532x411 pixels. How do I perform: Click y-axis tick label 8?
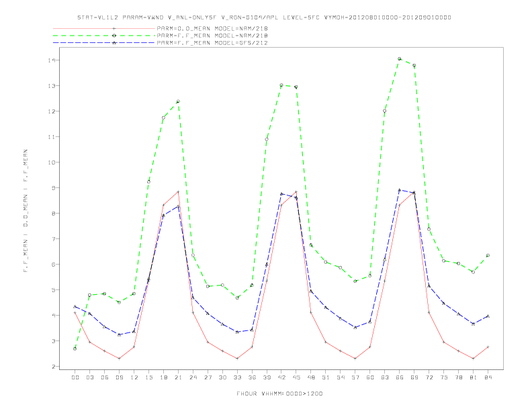(54, 214)
